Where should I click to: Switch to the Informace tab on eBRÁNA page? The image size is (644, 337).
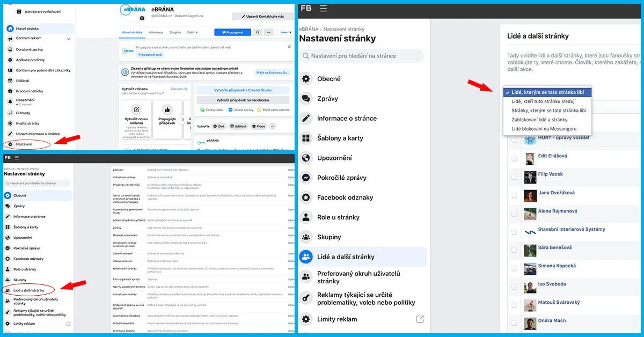tap(156, 32)
